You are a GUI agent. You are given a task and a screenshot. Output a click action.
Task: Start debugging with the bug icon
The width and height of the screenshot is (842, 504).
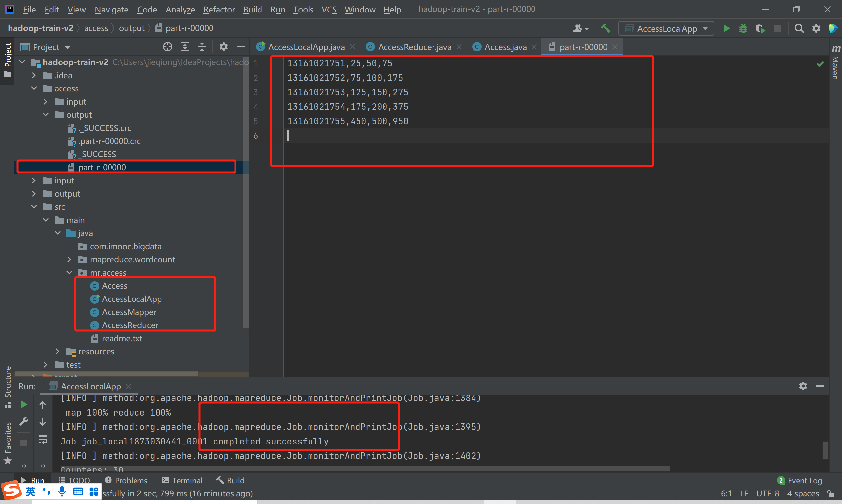[x=743, y=29]
